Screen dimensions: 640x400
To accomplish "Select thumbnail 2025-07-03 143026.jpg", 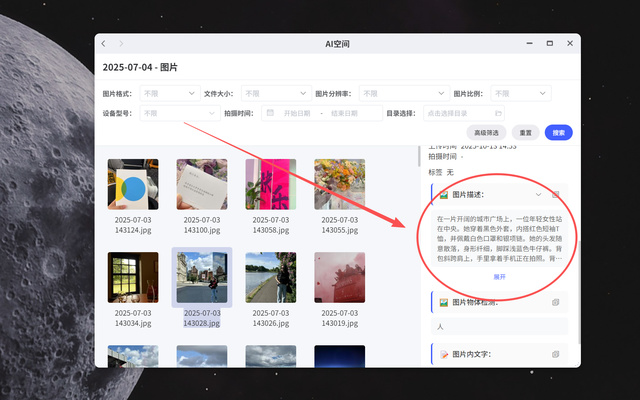I will (x=271, y=278).
